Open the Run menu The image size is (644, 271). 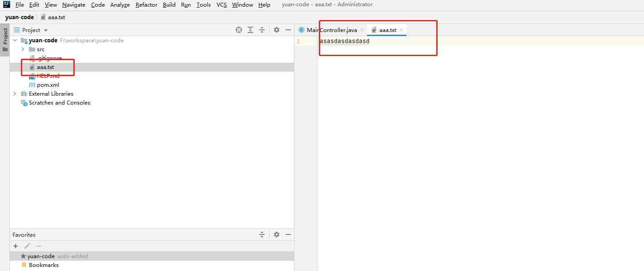tap(186, 5)
